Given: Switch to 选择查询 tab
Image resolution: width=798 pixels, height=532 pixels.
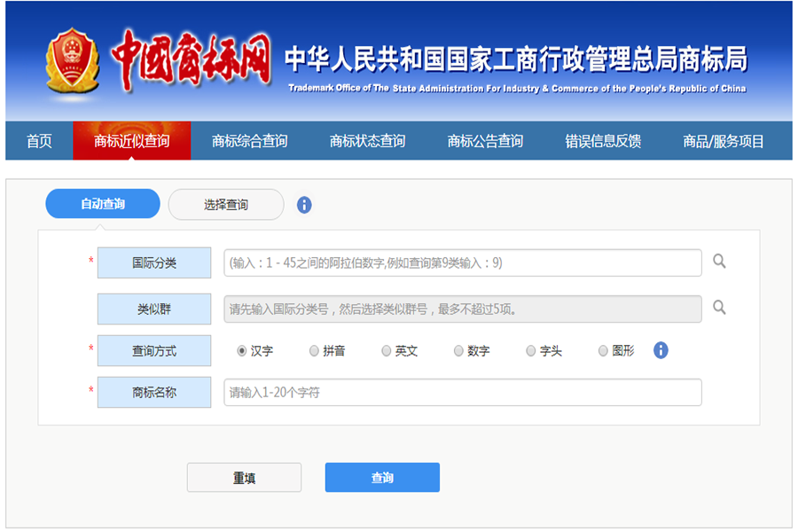Looking at the screenshot, I should (226, 205).
